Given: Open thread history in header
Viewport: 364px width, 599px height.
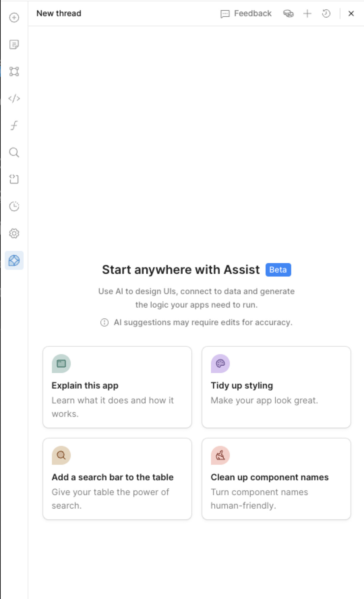Looking at the screenshot, I should point(326,13).
